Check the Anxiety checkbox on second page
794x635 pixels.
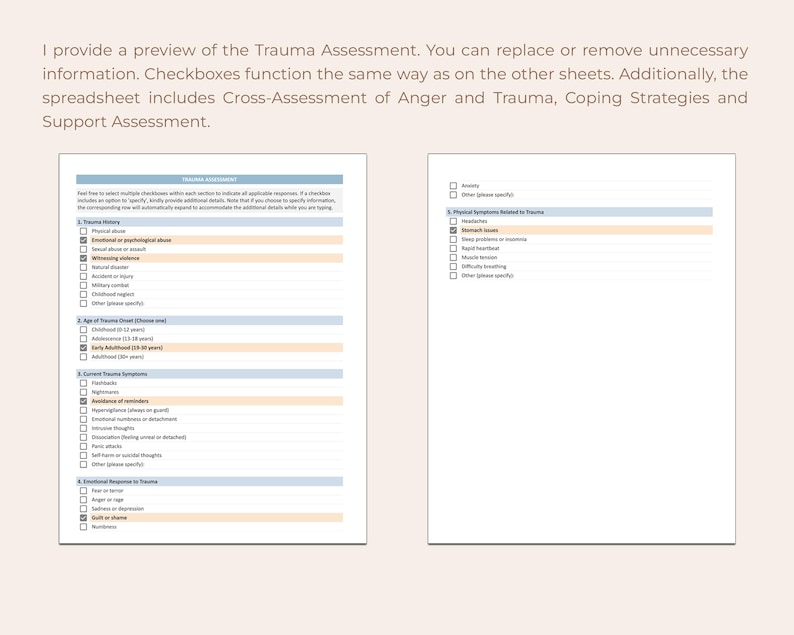click(x=453, y=186)
